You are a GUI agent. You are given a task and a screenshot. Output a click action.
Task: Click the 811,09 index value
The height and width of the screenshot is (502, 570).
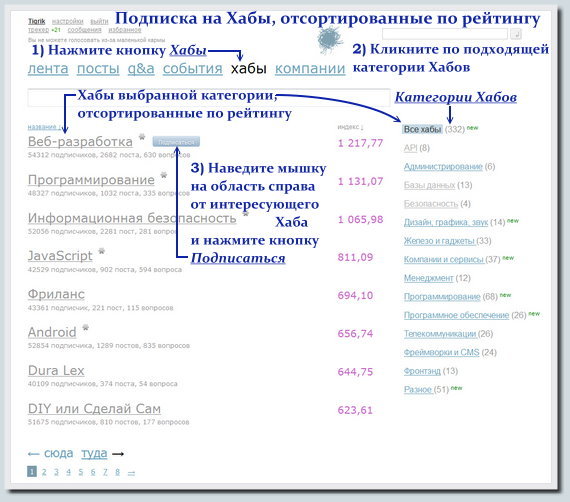coord(355,257)
